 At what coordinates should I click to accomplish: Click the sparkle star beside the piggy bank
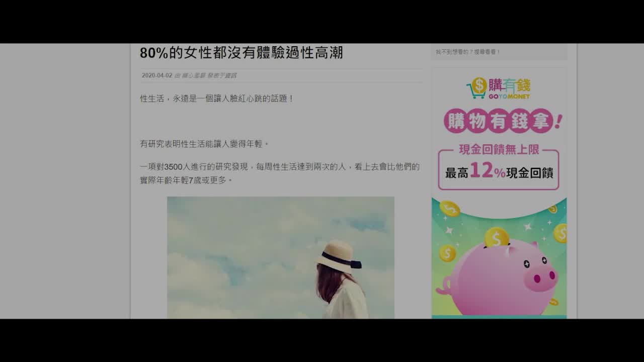[x=527, y=228]
